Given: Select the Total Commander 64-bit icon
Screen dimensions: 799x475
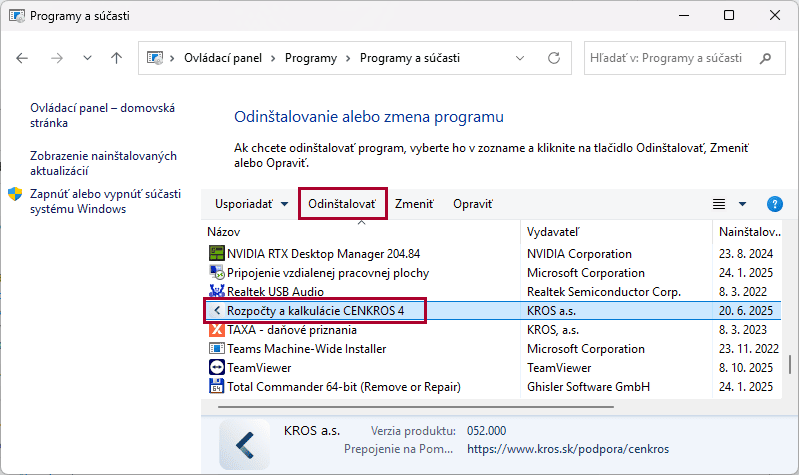Looking at the screenshot, I should click(x=216, y=387).
